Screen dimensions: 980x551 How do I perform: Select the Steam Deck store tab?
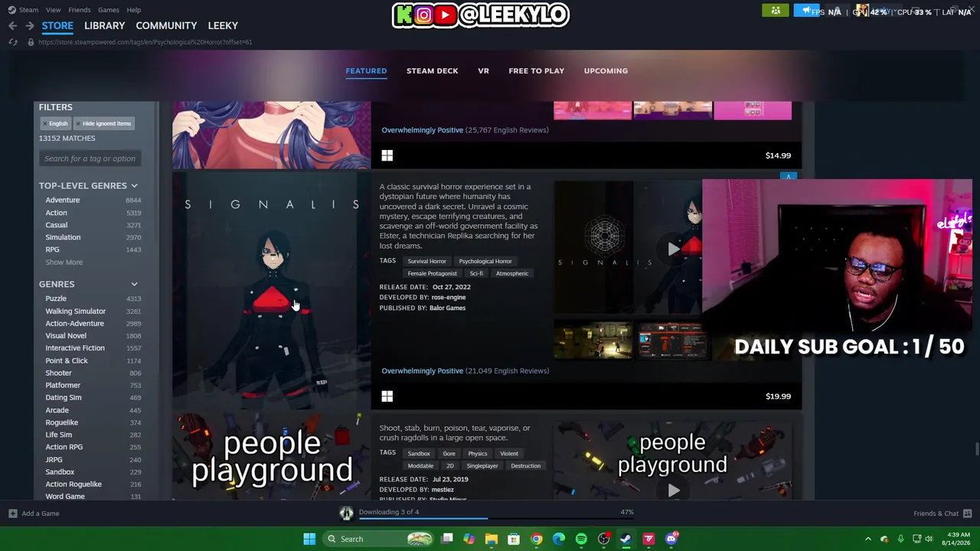(x=432, y=71)
